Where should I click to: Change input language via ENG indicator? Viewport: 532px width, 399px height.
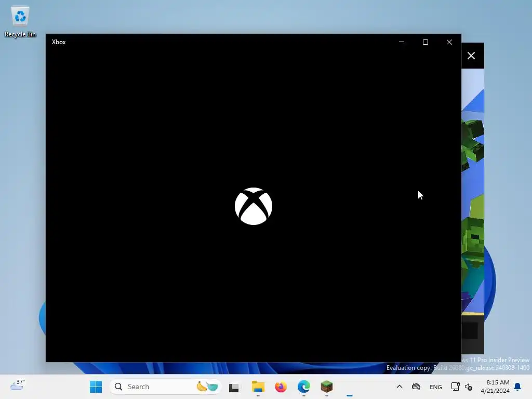click(x=436, y=387)
